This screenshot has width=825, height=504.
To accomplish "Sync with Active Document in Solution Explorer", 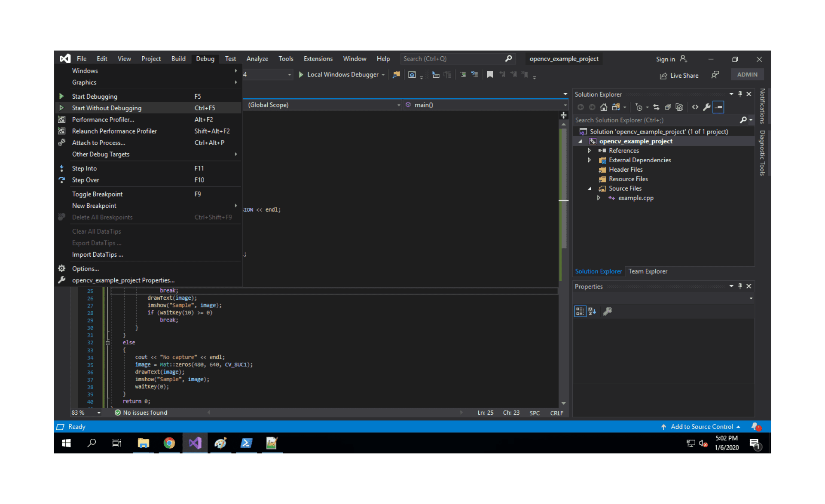I will [656, 107].
